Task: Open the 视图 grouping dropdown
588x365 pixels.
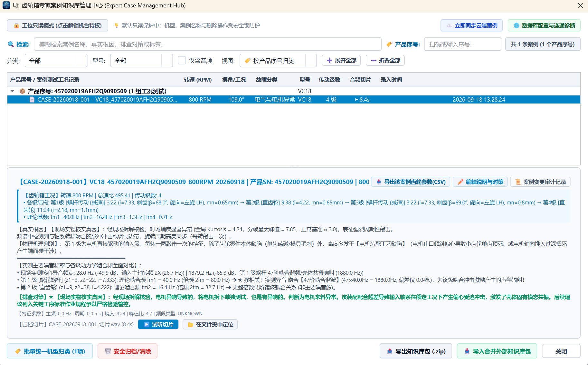Action: pos(278,61)
